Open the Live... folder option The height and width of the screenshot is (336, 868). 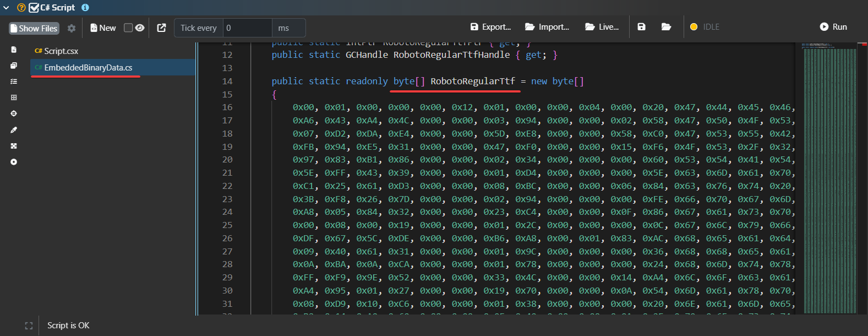tap(602, 27)
